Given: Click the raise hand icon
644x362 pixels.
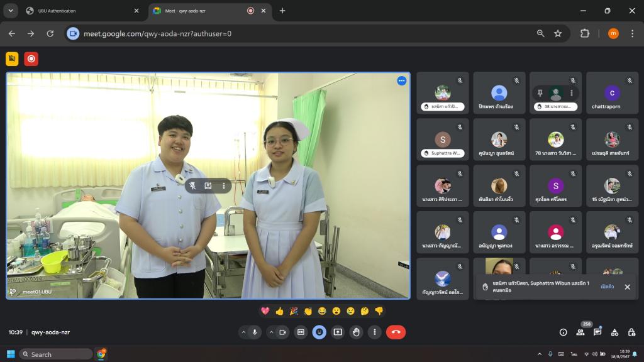Looking at the screenshot, I should tap(357, 332).
